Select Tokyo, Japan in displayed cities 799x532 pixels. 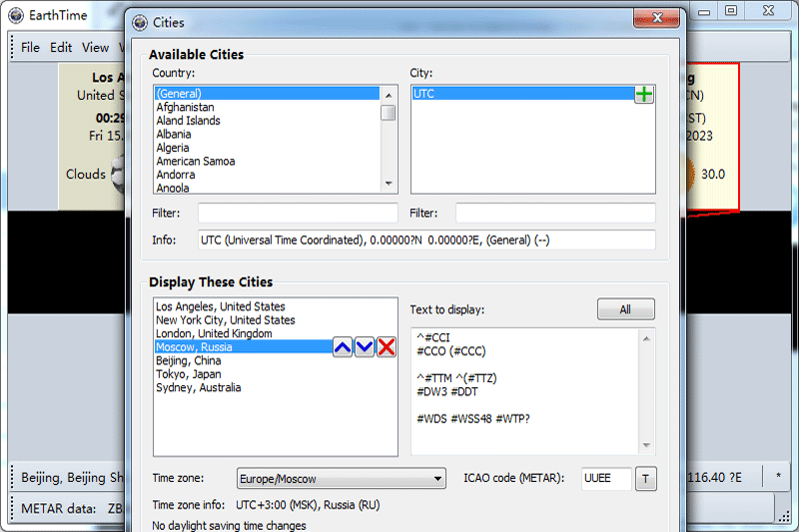189,374
